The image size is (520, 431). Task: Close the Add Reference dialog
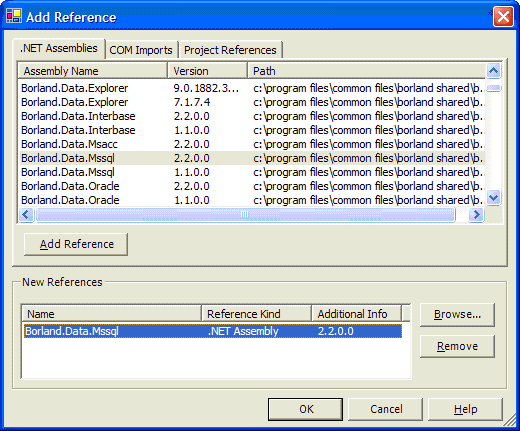coord(503,16)
